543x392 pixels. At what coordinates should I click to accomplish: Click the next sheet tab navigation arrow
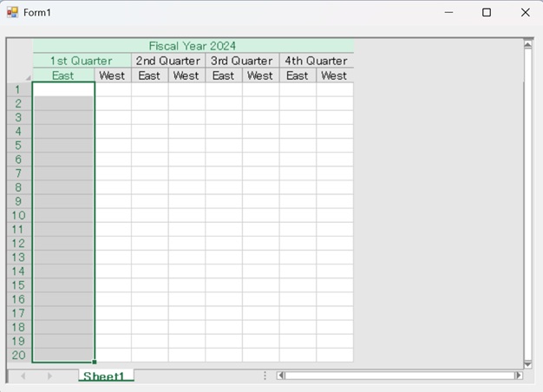(49, 376)
